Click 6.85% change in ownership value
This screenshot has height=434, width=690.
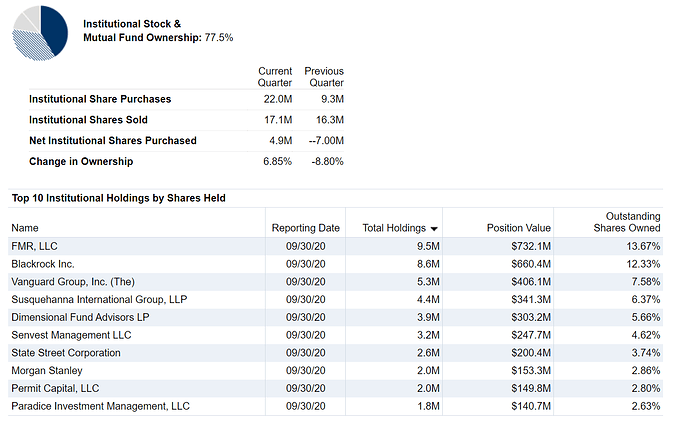point(277,162)
